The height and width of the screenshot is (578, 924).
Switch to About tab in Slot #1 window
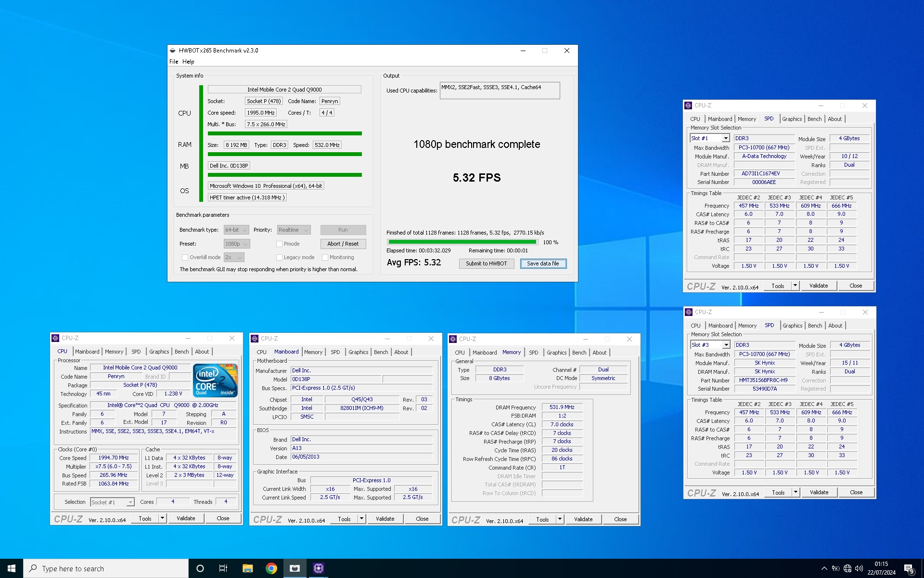tap(834, 119)
